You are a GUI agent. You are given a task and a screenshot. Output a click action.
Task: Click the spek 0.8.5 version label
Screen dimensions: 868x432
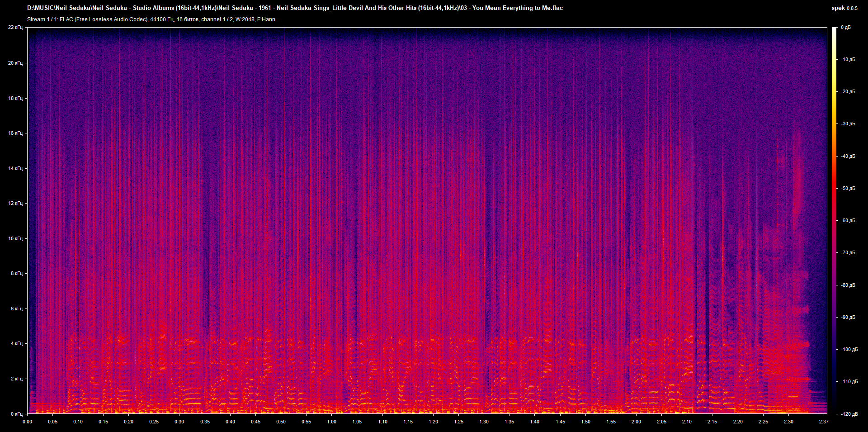(844, 8)
